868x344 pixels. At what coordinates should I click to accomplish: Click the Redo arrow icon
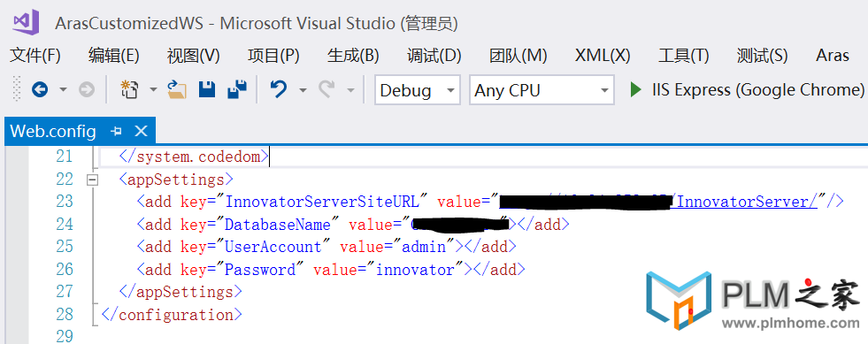[x=327, y=89]
